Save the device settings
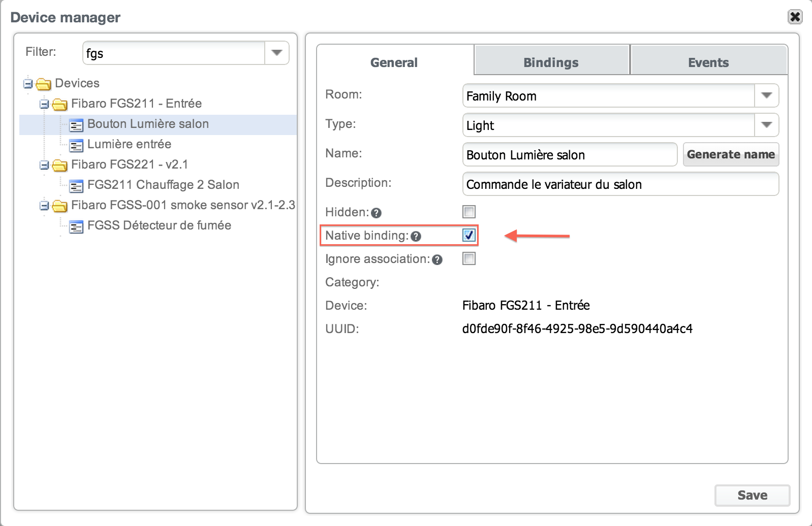 point(752,495)
